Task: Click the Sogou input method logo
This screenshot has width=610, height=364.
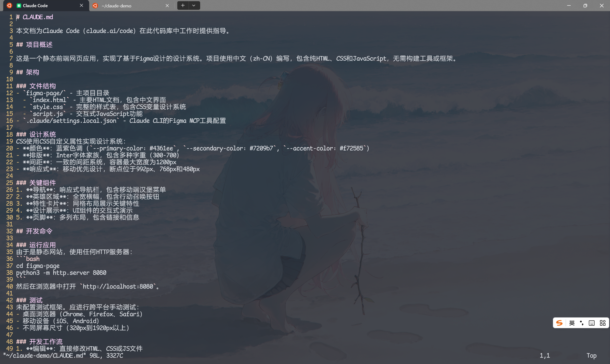Action: (559, 323)
